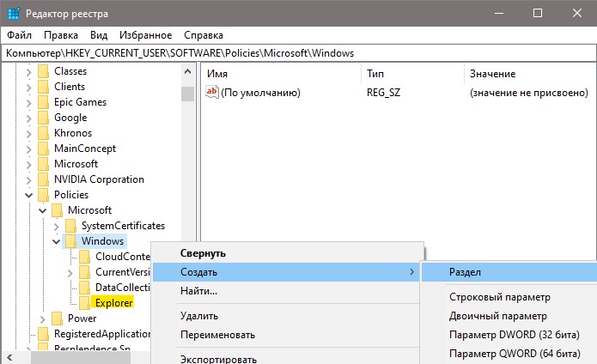Click the REG_SZ type cell
The height and width of the screenshot is (364, 597).
(x=383, y=93)
